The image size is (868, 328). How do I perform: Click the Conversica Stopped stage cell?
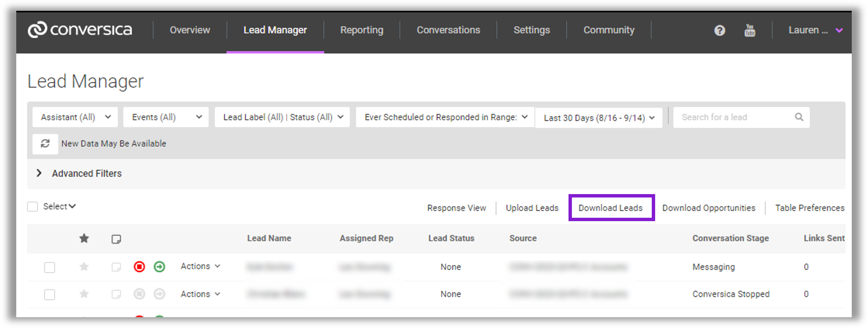731,294
